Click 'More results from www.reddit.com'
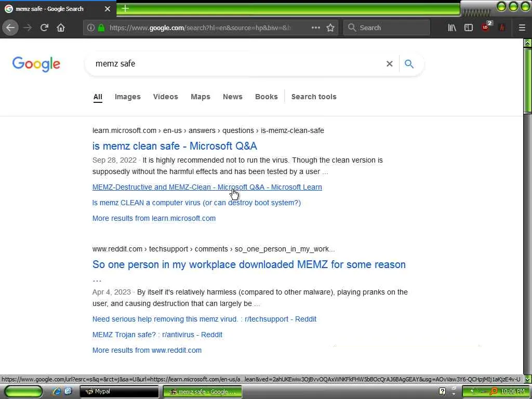The height and width of the screenshot is (399, 532). click(147, 351)
